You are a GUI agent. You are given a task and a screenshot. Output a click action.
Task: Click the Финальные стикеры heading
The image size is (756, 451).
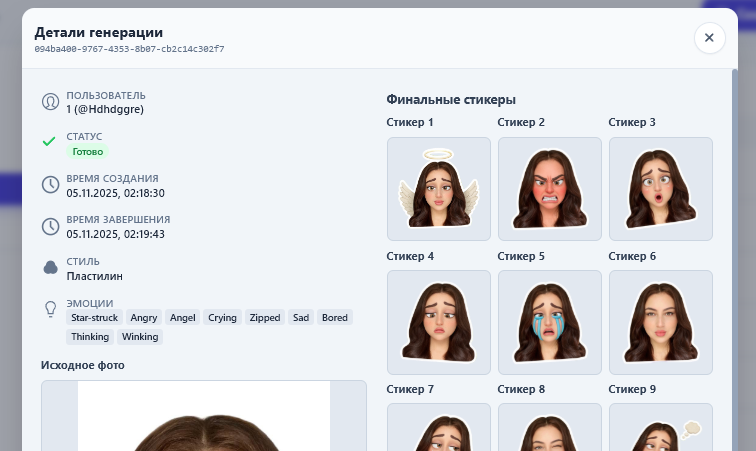(x=451, y=100)
